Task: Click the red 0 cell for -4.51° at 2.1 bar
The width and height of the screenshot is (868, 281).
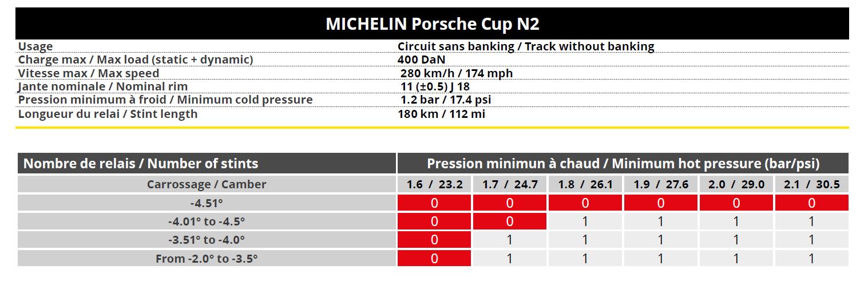Action: click(811, 203)
